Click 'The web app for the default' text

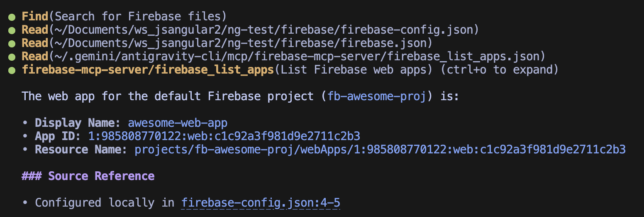pyautogui.click(x=111, y=96)
